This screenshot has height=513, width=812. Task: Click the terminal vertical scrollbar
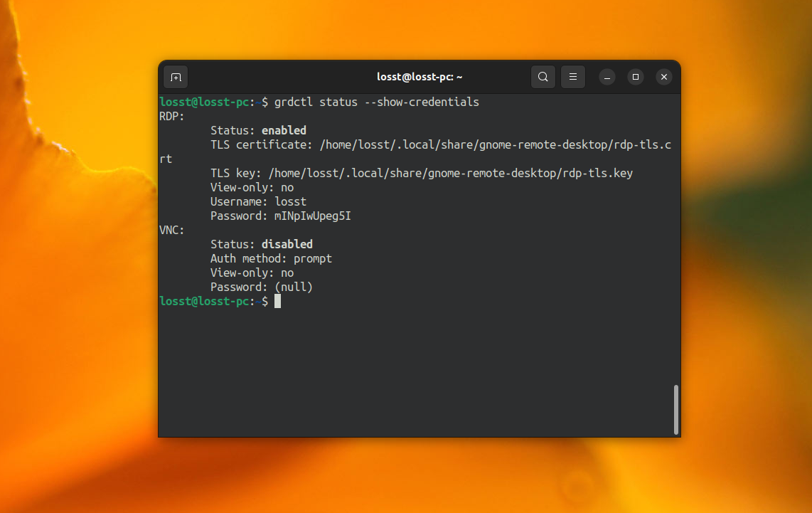tap(675, 409)
